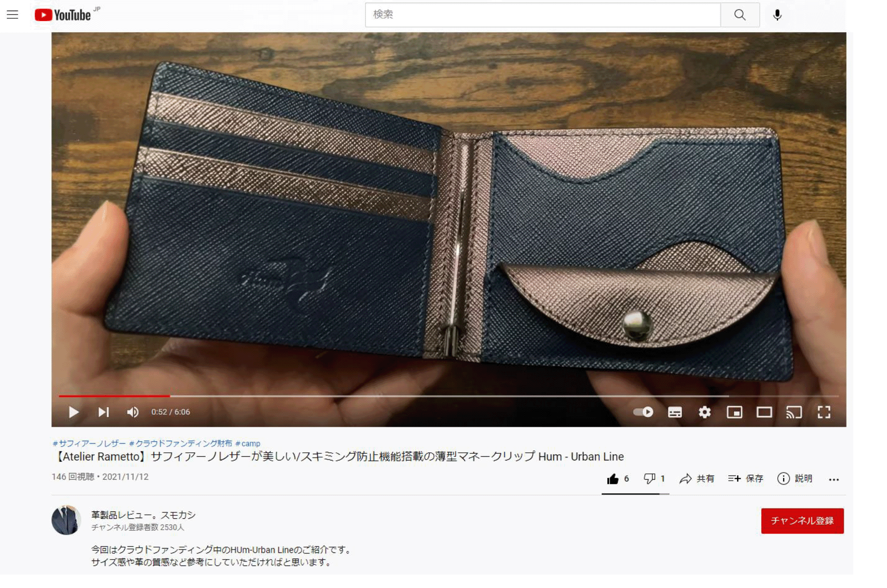Click the red チャンネル登録 subscribe button
This screenshot has width=887, height=588.
(802, 521)
